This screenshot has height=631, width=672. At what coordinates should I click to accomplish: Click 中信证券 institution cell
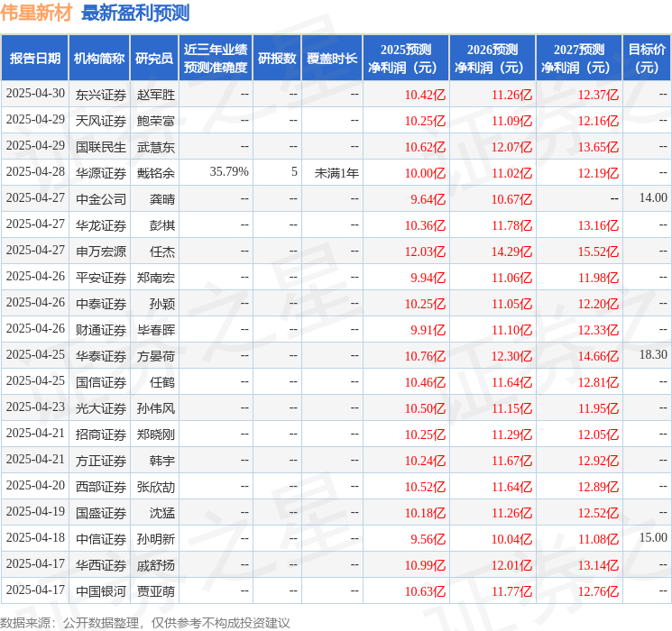point(101,539)
